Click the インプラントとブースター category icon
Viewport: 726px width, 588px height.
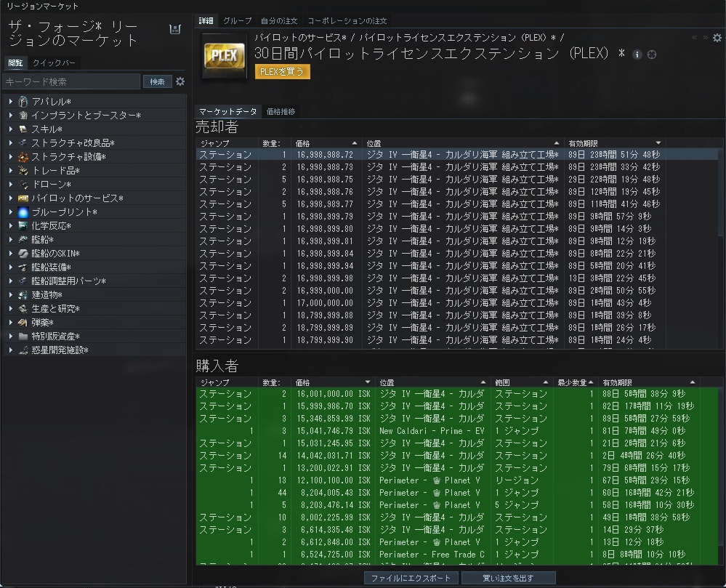click(x=23, y=116)
